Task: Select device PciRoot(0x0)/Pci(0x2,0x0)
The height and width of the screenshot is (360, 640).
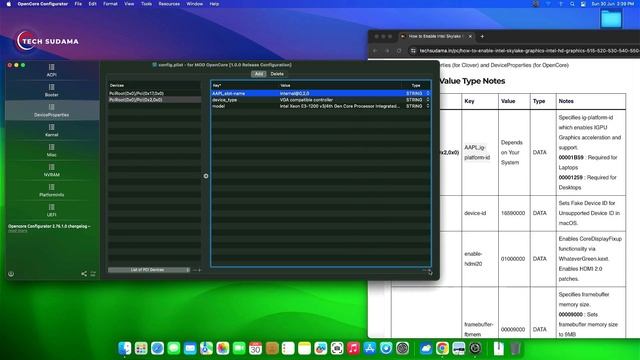Action: 154,100
